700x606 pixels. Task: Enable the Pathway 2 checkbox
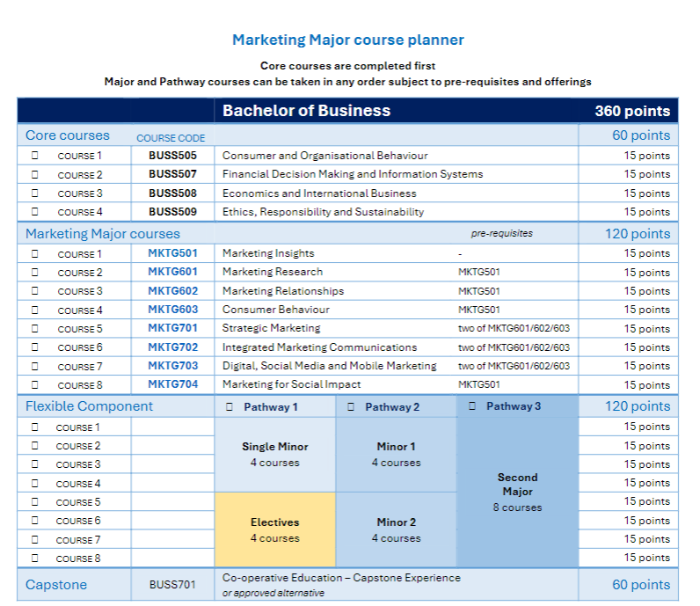coord(351,407)
